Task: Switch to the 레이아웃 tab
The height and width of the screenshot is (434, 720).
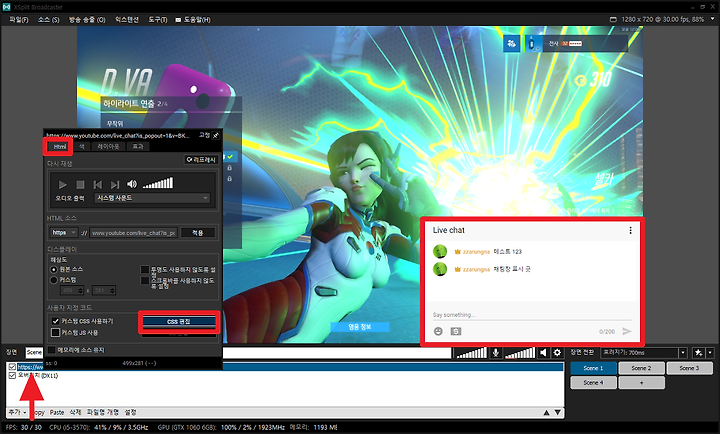Action: coord(108,147)
